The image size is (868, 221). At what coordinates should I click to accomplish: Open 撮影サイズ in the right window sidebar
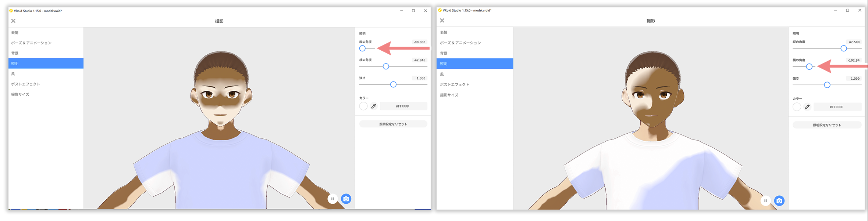point(449,95)
